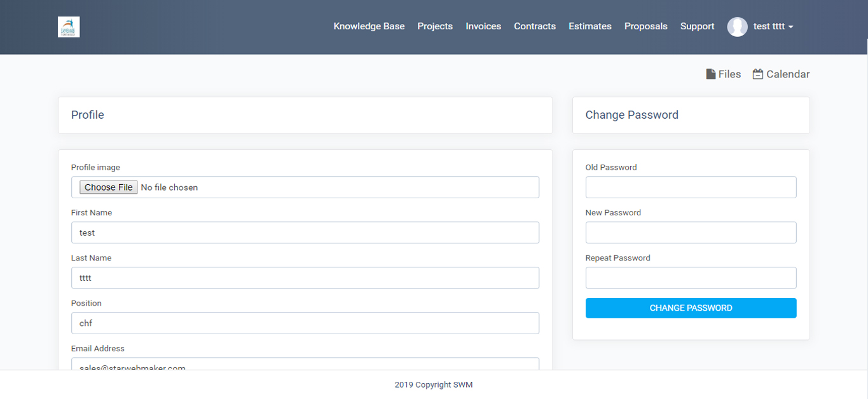Image resolution: width=868 pixels, height=399 pixels.
Task: Focus the First Name field
Action: (305, 233)
